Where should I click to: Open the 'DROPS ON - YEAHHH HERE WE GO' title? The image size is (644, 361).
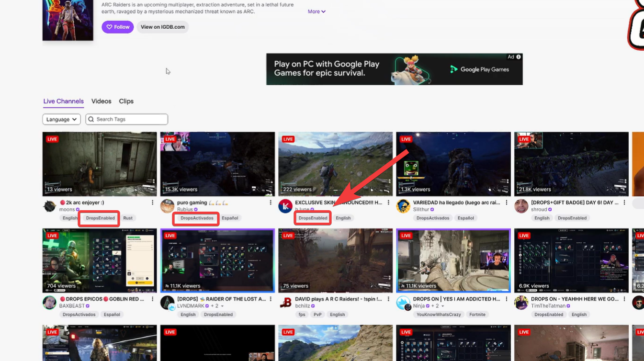[x=575, y=299]
